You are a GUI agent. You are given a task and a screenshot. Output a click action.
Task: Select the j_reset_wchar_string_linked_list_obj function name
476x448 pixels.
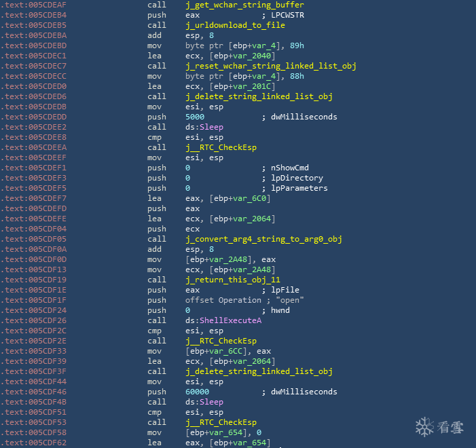271,66
